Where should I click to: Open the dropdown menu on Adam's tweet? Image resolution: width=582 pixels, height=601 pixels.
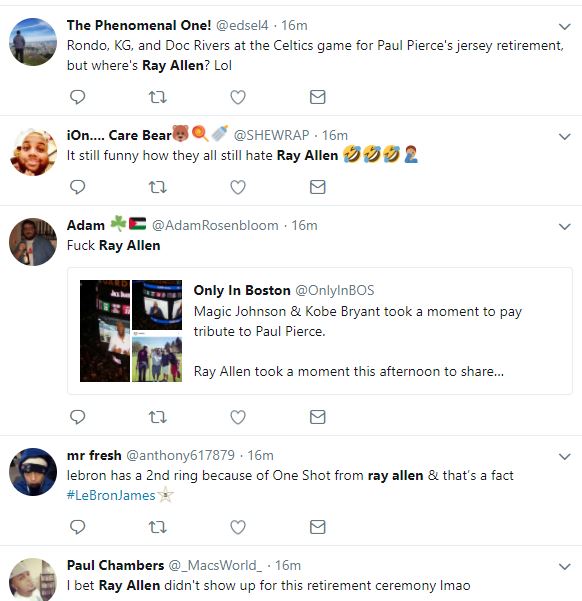(564, 227)
